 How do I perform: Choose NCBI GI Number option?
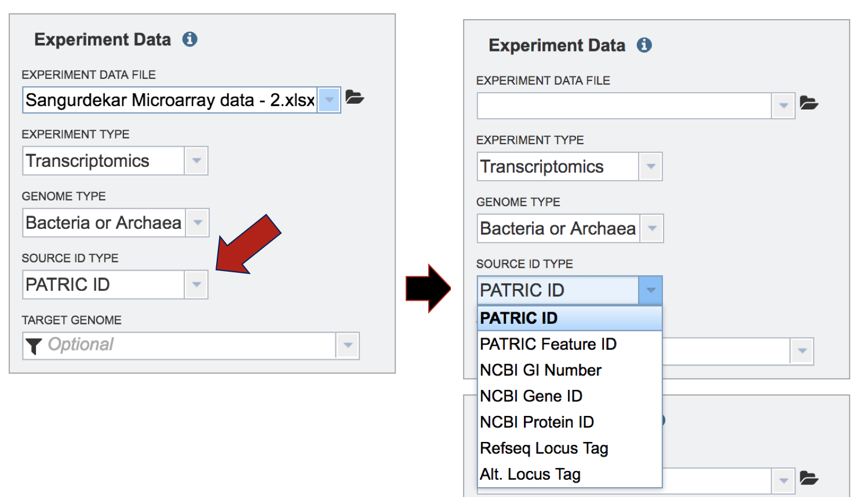[x=541, y=370]
